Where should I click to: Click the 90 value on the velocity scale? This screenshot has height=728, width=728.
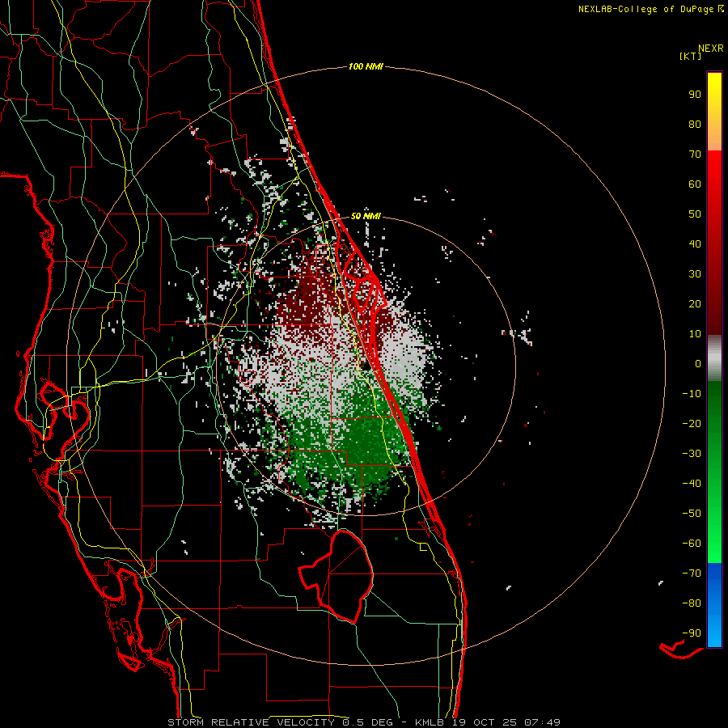tap(695, 95)
